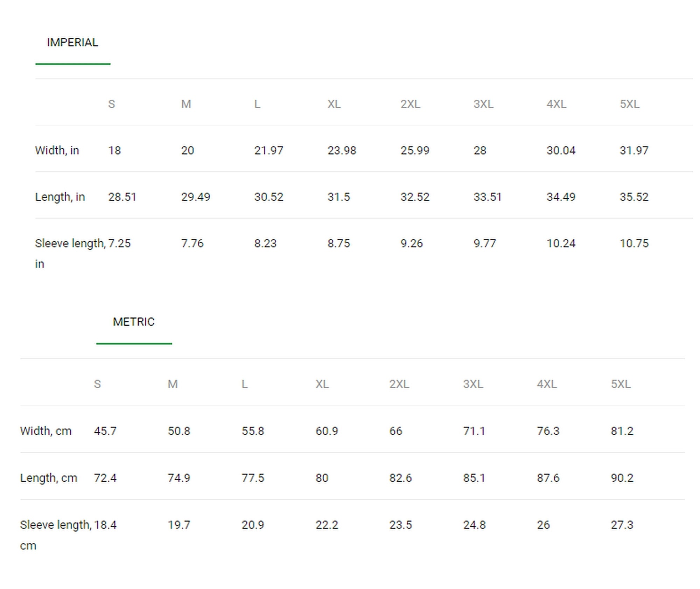Screen dimensions: 700x589
Task: Select the IMPERIAL tab
Action: pos(72,42)
